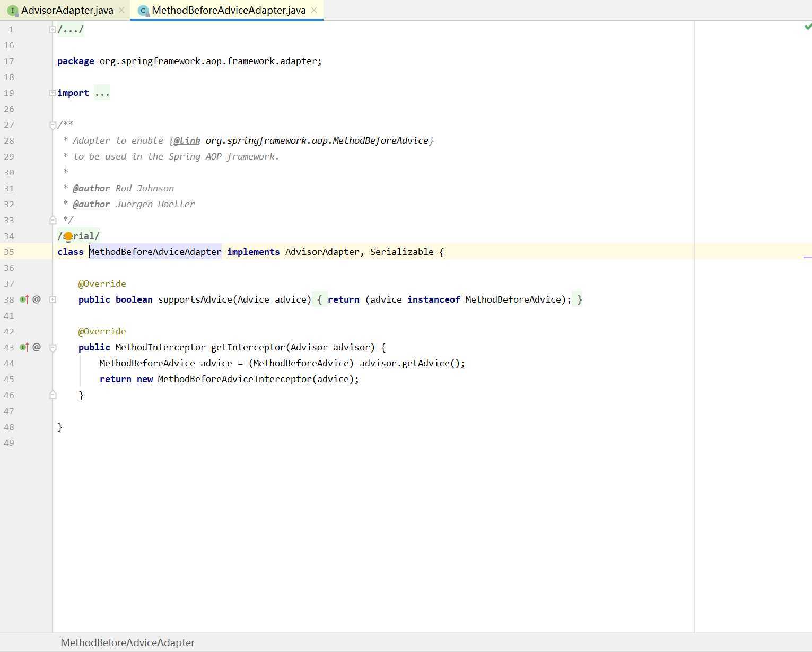Viewport: 812px width, 652px height.
Task: Click the Javadoc fold end marker at line 33
Action: pos(53,219)
